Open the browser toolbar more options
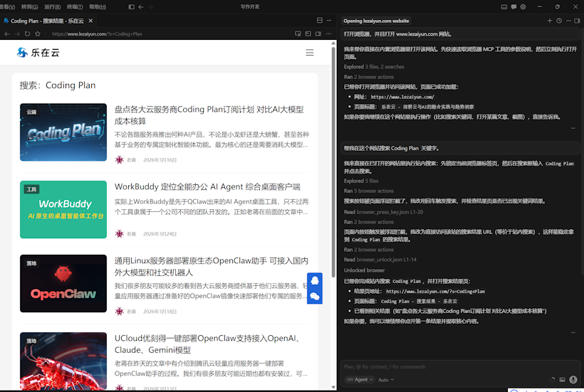The height and width of the screenshot is (392, 584). (x=328, y=34)
